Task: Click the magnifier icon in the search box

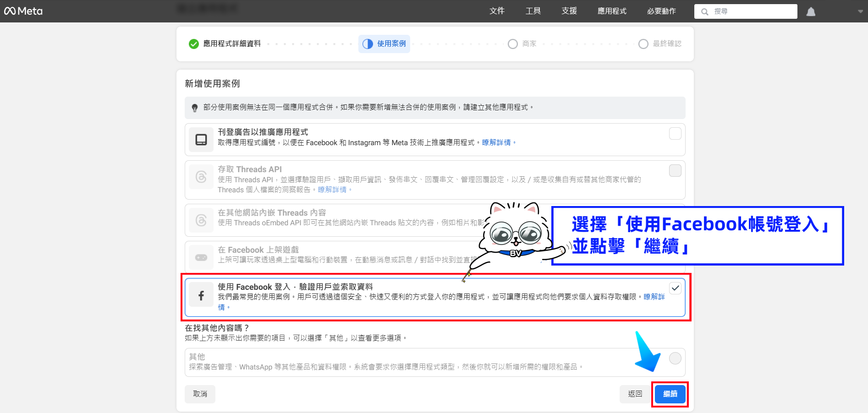Action: pyautogui.click(x=704, y=11)
